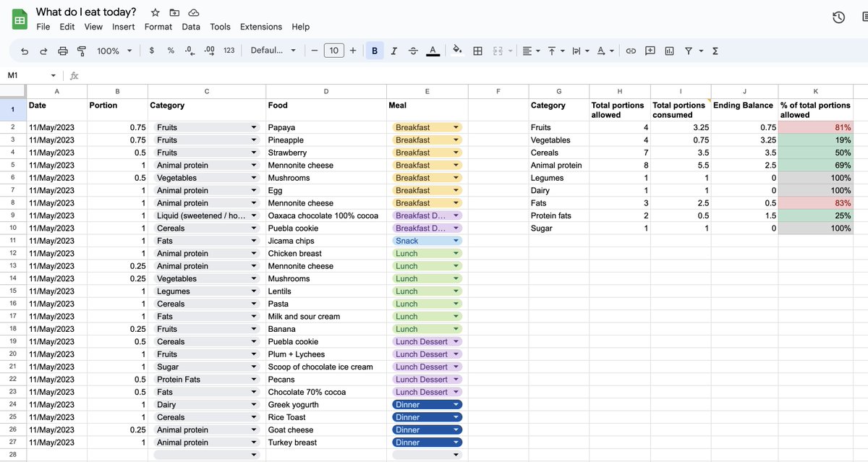Image resolution: width=868 pixels, height=462 pixels.
Task: Open the zoom level 100% dropdown
Action: pyautogui.click(x=115, y=51)
